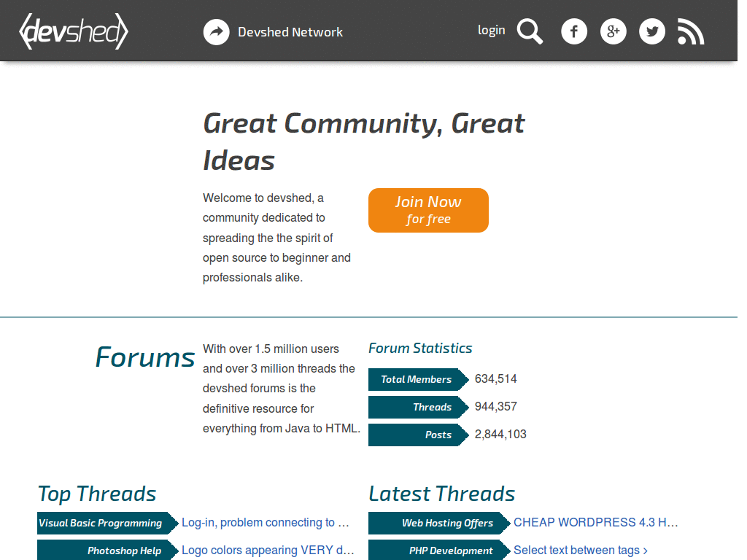This screenshot has height=560, width=747.
Task: Open the Web Hosting Offers forum badge
Action: pos(435,523)
